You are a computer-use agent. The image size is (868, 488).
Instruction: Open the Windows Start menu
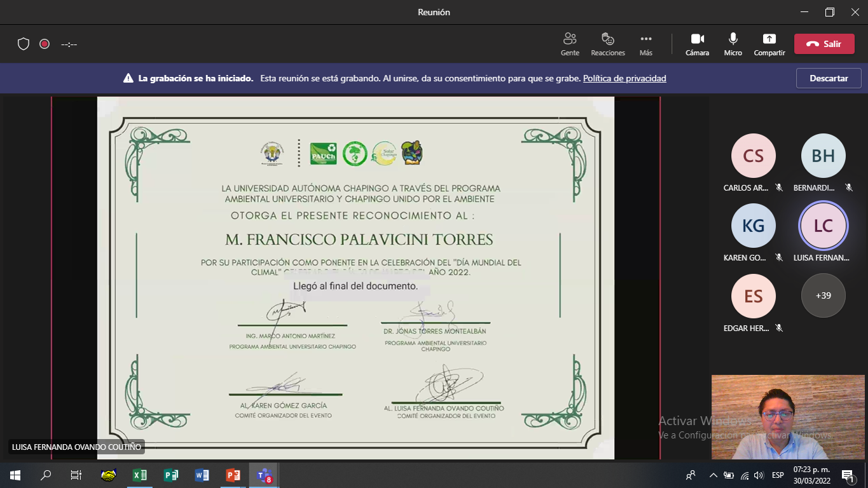point(15,475)
